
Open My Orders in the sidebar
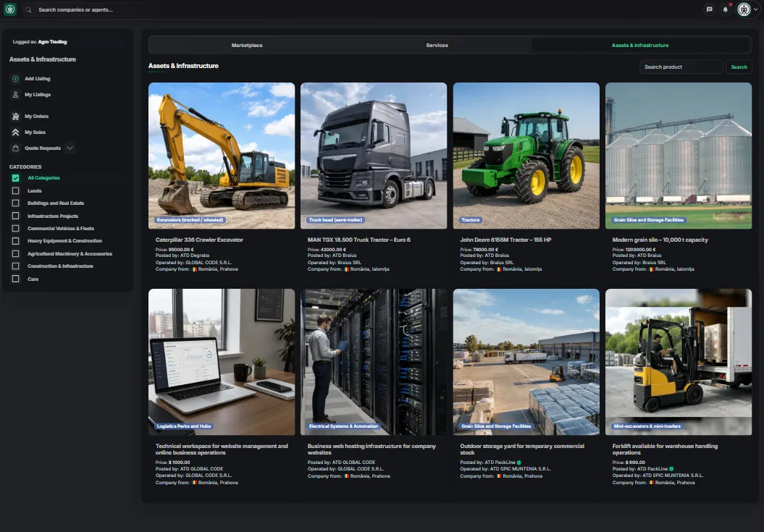coord(36,116)
